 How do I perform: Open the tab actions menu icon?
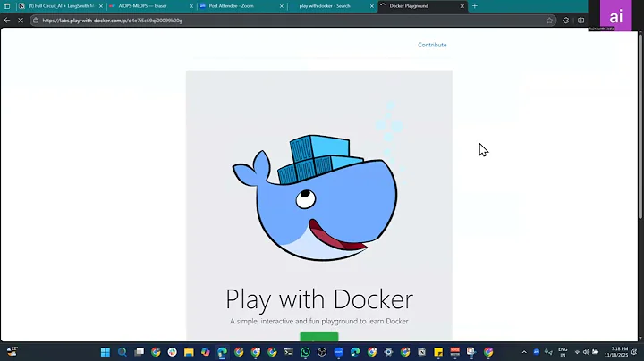tap(7, 6)
